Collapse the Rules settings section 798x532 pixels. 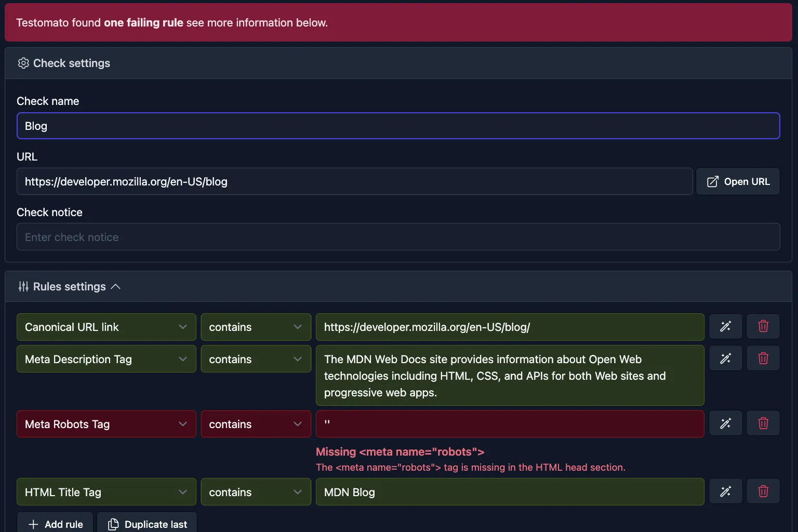[x=116, y=286]
